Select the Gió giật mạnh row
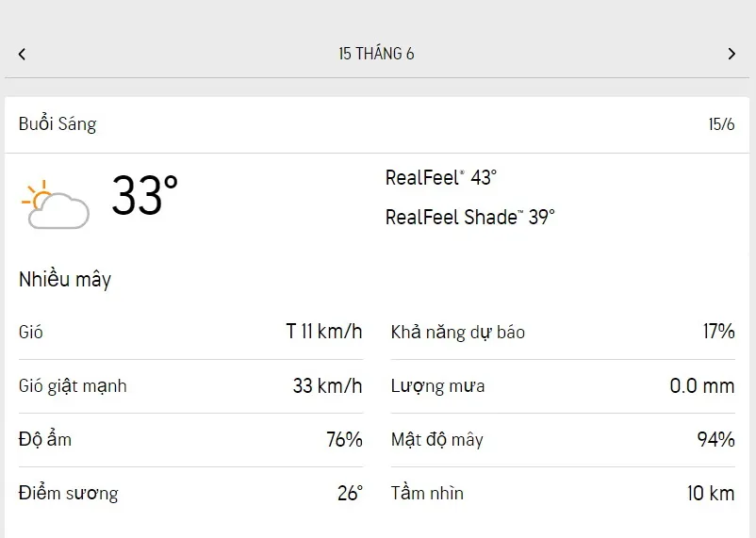The image size is (756, 538). click(190, 385)
